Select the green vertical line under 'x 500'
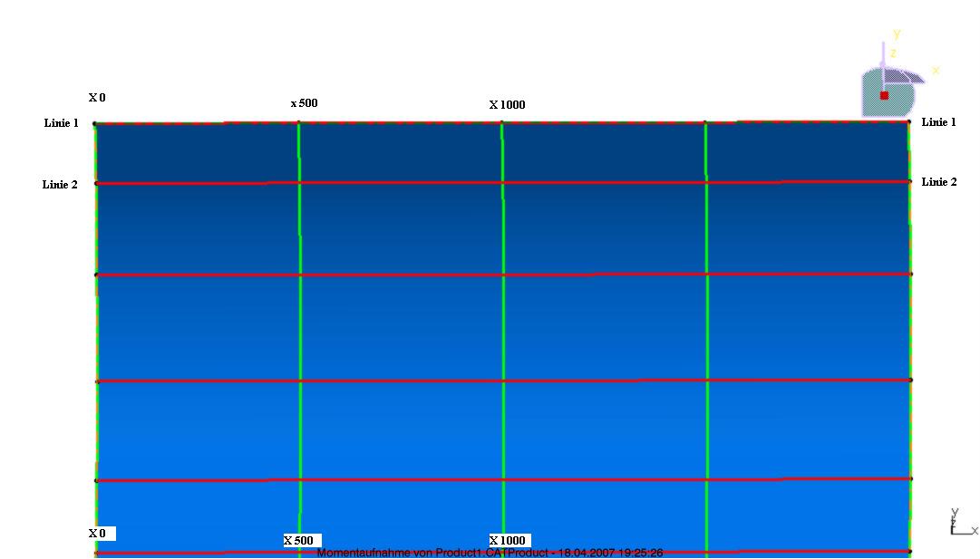The image size is (980, 559). coord(299,337)
